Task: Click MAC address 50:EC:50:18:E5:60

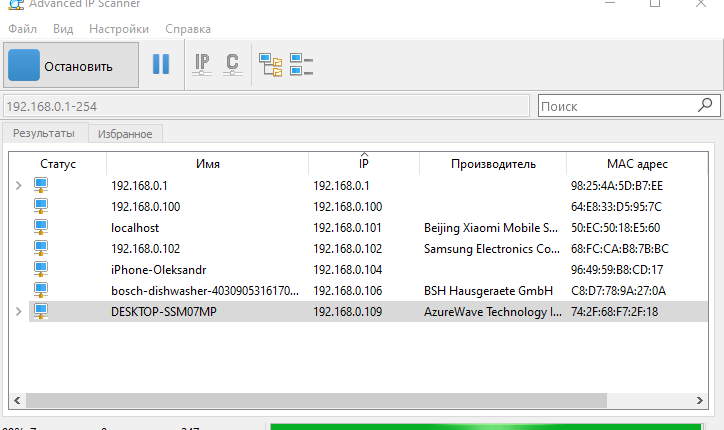Action: click(615, 228)
